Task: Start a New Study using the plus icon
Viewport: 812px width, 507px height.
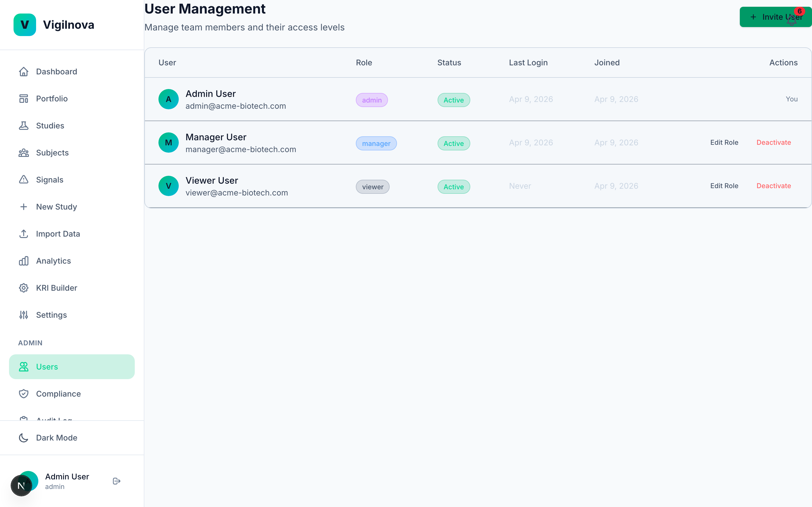Action: pyautogui.click(x=23, y=206)
